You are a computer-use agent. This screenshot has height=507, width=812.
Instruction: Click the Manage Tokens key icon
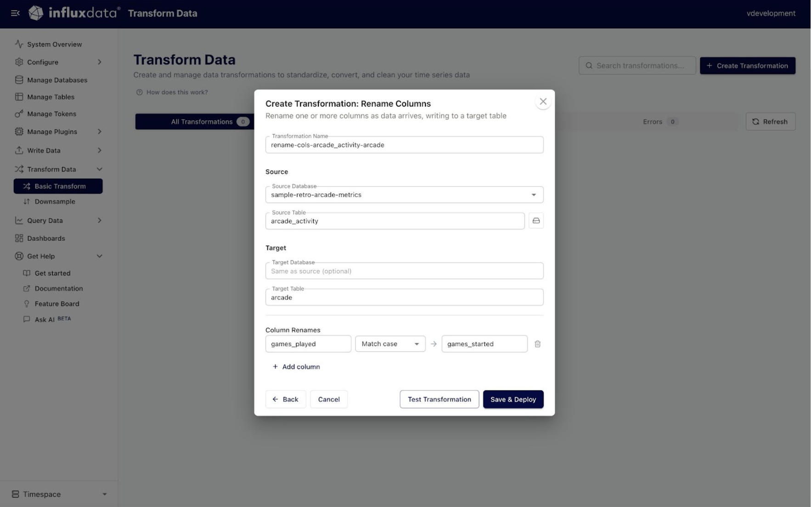click(x=19, y=114)
